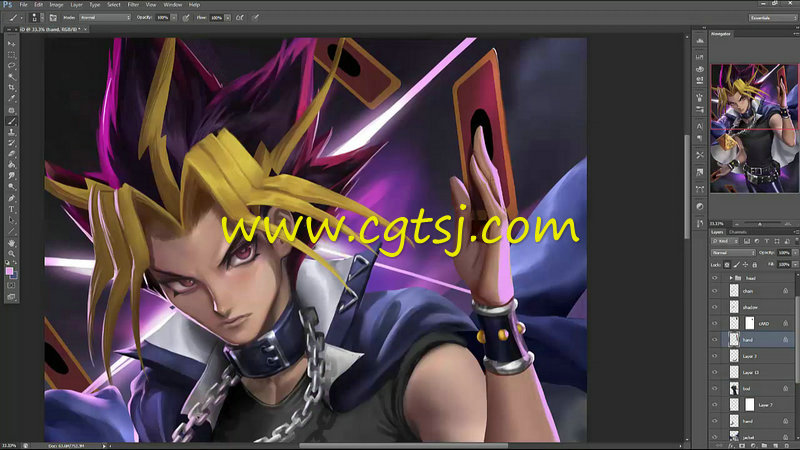
Task: Toggle Quick Mask mode
Action: pyautogui.click(x=11, y=286)
